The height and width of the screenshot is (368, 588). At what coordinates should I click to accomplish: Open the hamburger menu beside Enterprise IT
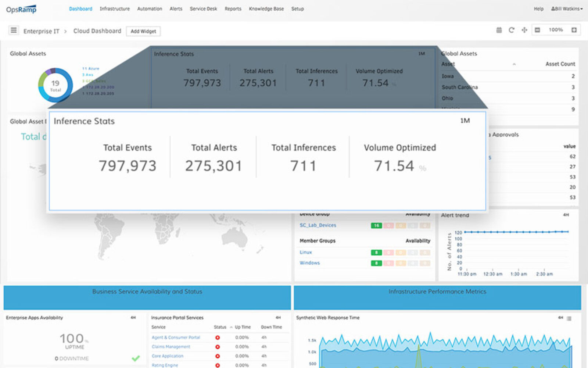point(14,30)
